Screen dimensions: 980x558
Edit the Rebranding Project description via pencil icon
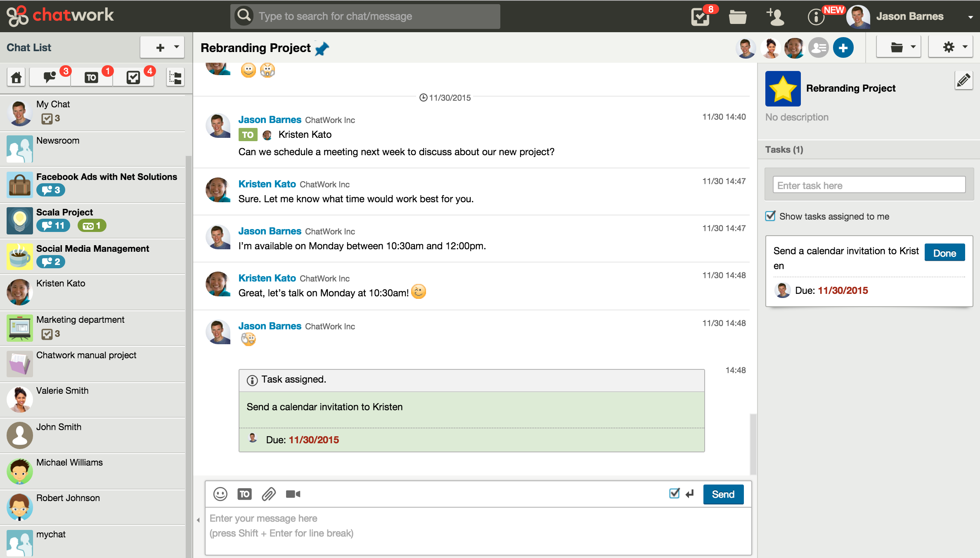(x=964, y=80)
